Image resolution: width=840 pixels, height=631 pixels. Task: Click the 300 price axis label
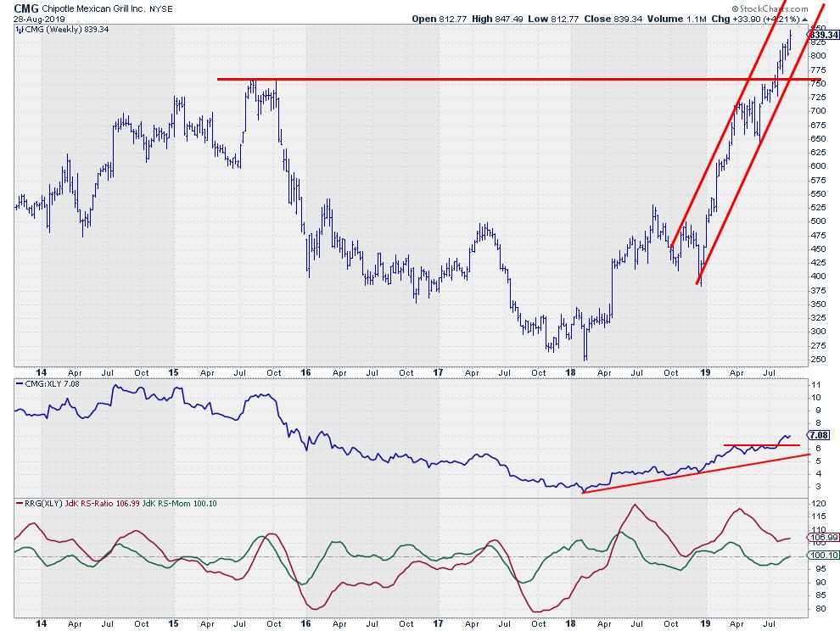[818, 332]
